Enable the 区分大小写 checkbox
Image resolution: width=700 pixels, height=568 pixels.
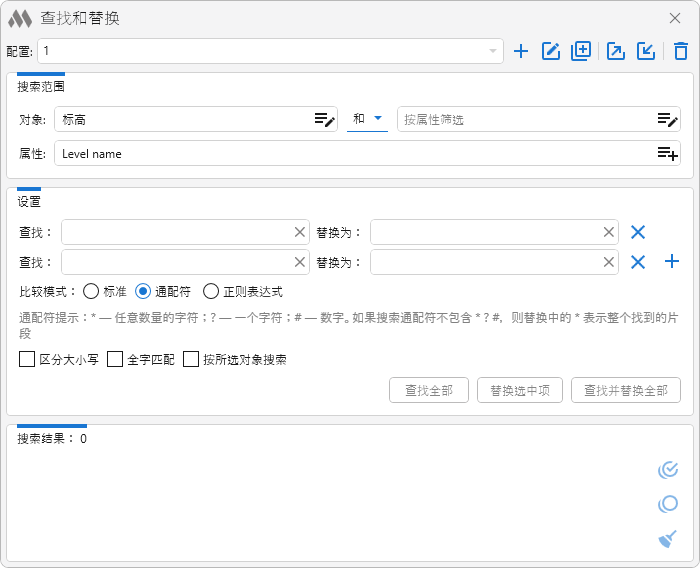[27, 359]
